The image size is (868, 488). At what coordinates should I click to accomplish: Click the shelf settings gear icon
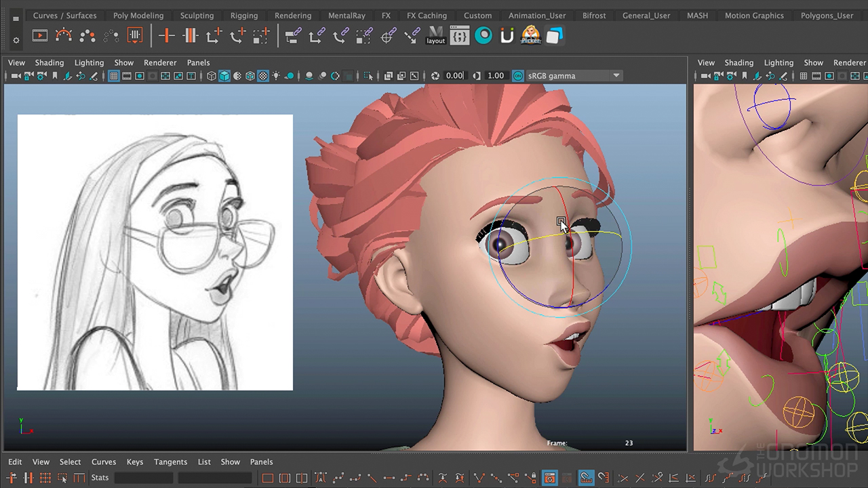pos(16,40)
